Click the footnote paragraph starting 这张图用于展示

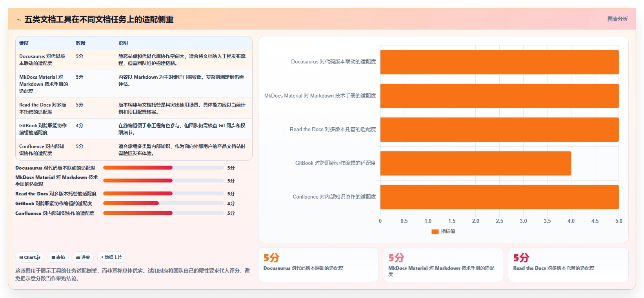(x=133, y=275)
